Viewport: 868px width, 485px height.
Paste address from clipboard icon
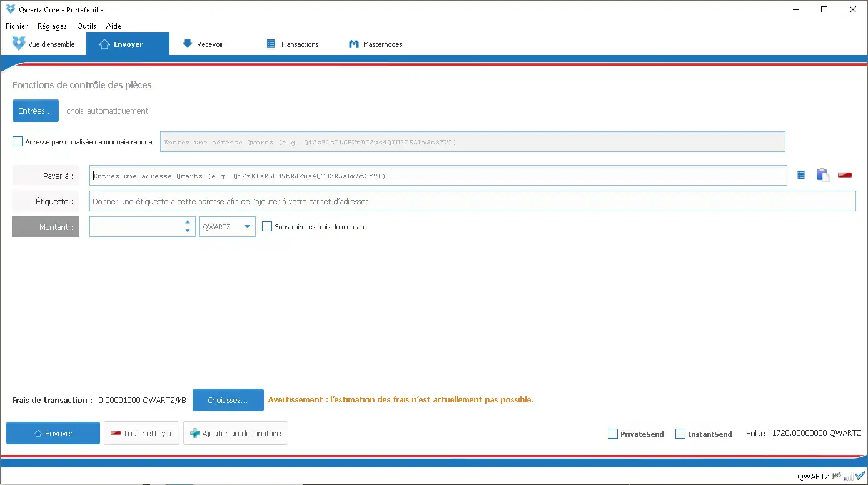(x=822, y=176)
